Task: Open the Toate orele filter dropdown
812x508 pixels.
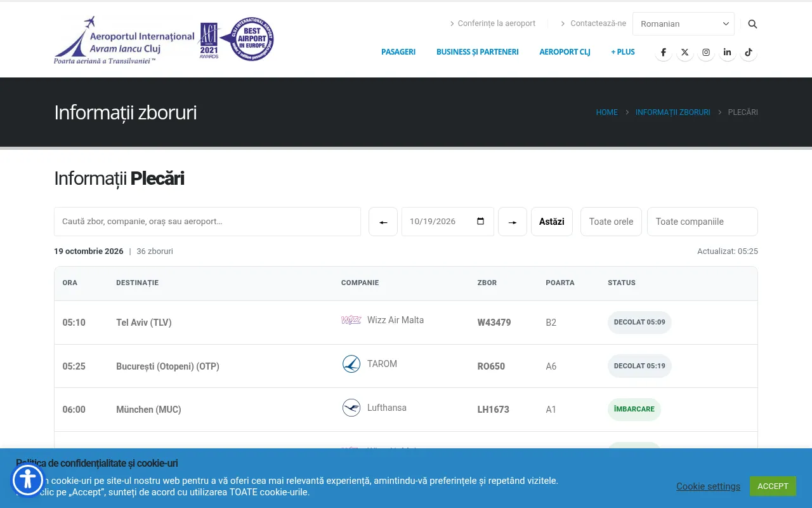Action: (x=611, y=222)
